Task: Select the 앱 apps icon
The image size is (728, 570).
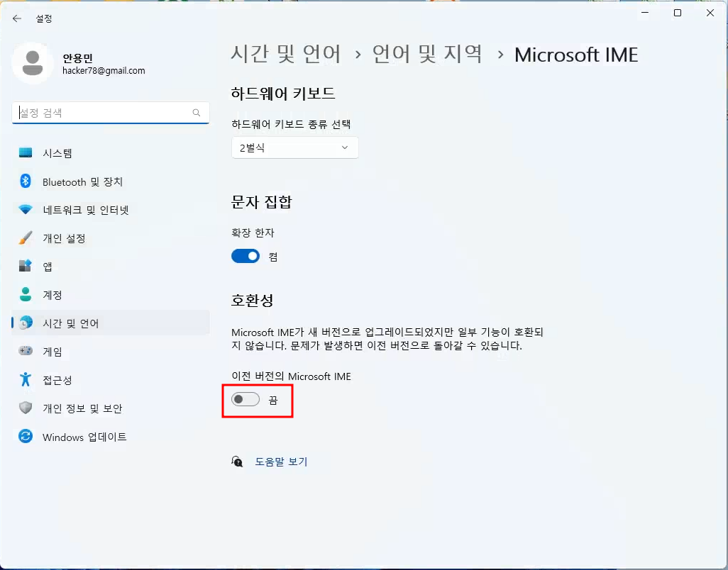Action: pos(26,267)
